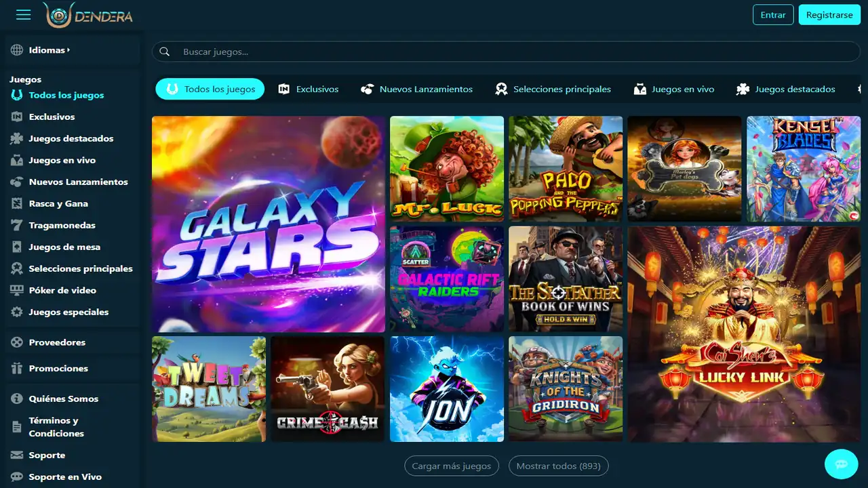Open the Galaxy Stars game

pyautogui.click(x=269, y=224)
